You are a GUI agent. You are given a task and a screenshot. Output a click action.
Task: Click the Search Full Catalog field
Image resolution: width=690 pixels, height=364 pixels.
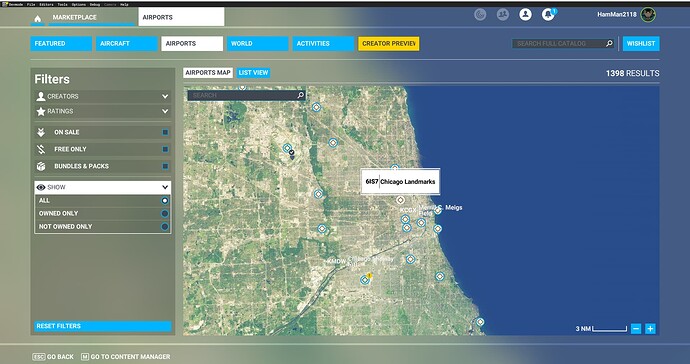(563, 43)
